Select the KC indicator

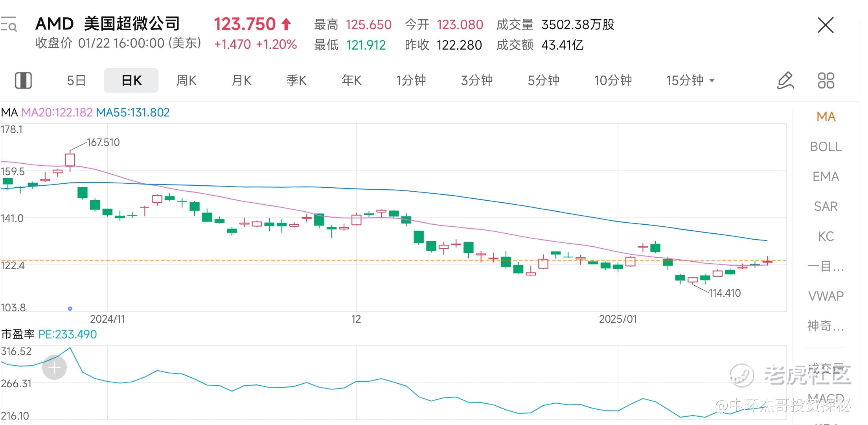pos(826,236)
